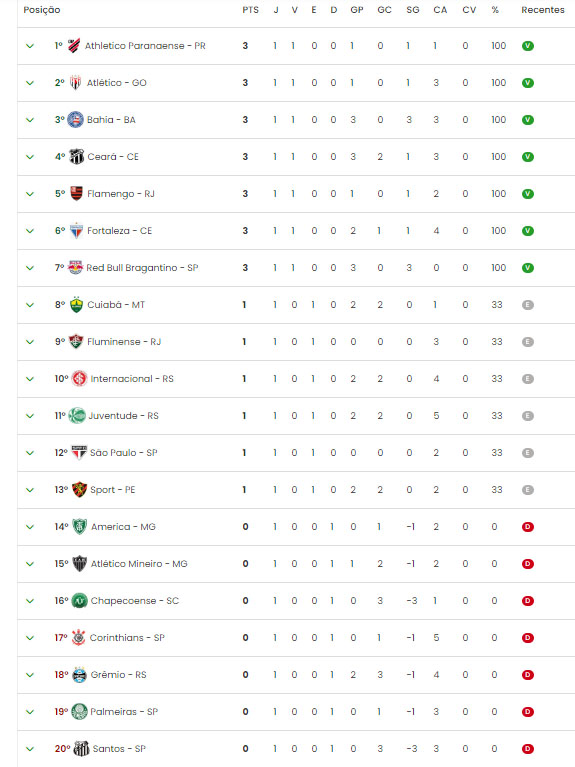The width and height of the screenshot is (575, 767).
Task: Click the Flamengo club crest icon
Action: pos(76,194)
